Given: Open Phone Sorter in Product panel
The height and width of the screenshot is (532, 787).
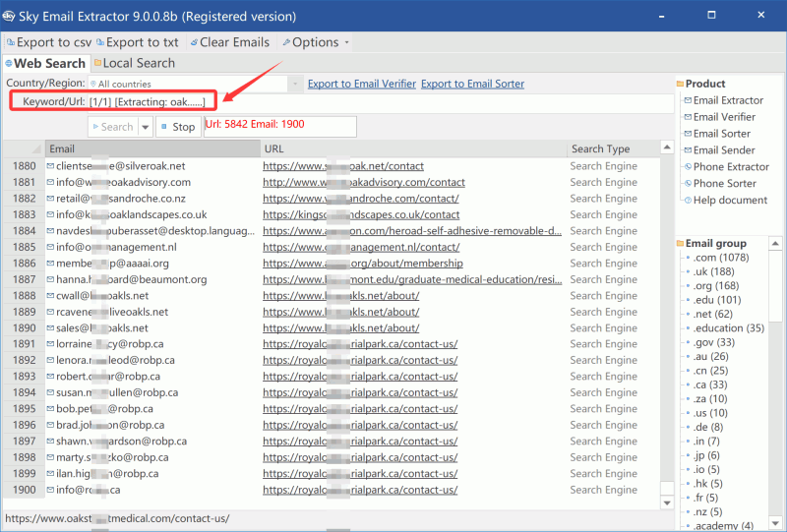Looking at the screenshot, I should 720,183.
